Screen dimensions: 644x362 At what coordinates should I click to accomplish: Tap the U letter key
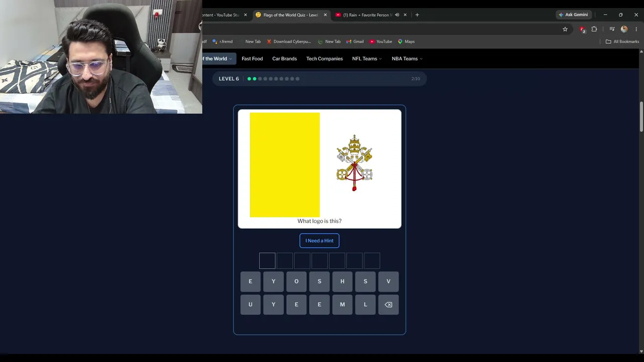(x=250, y=305)
